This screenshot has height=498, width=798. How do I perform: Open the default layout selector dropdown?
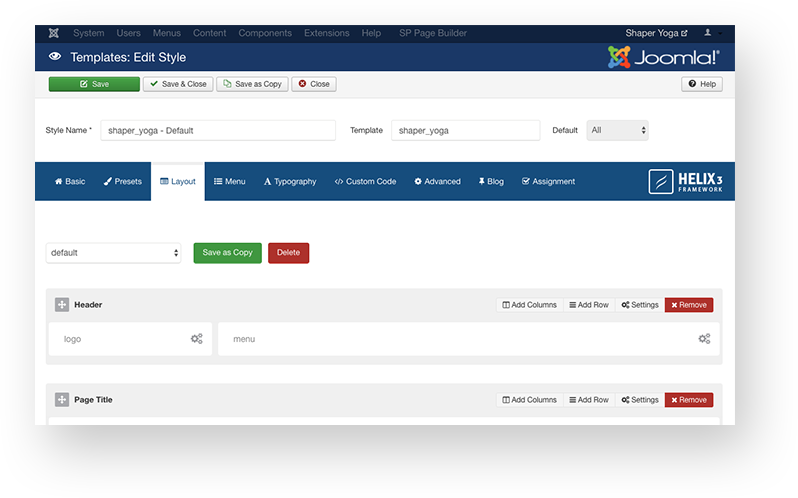pos(113,253)
